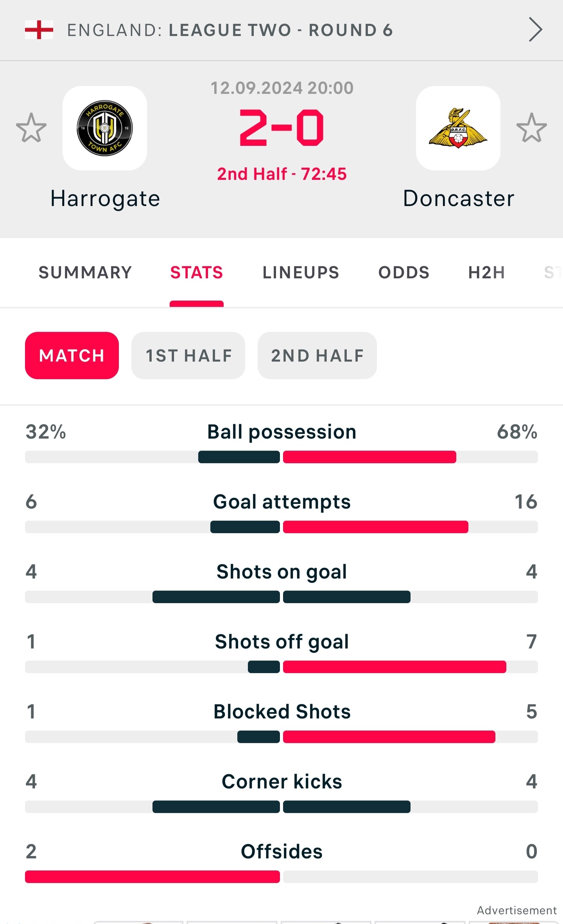Viewport: 563px width, 924px height.
Task: Tap the 2-0 live score
Action: pos(281,128)
